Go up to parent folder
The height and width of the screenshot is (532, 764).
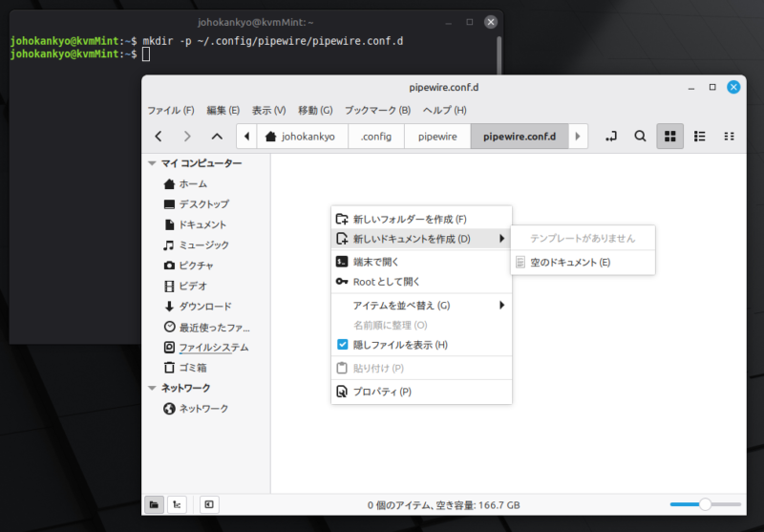[x=217, y=137]
